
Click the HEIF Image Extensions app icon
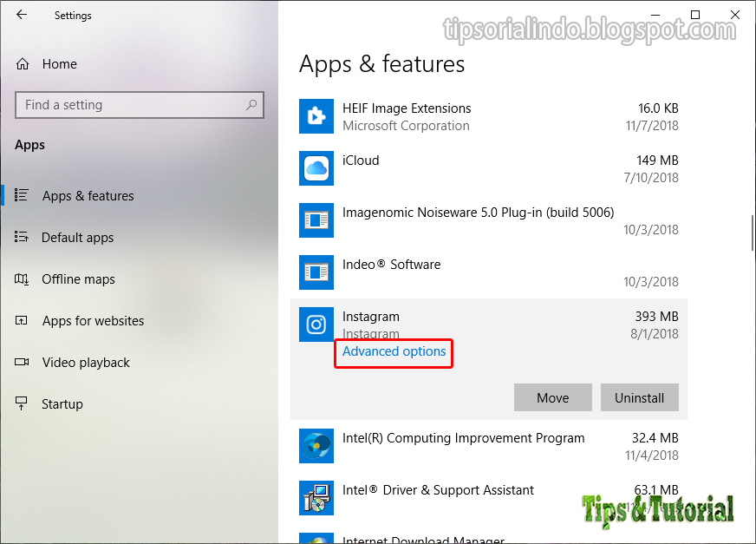pyautogui.click(x=316, y=116)
